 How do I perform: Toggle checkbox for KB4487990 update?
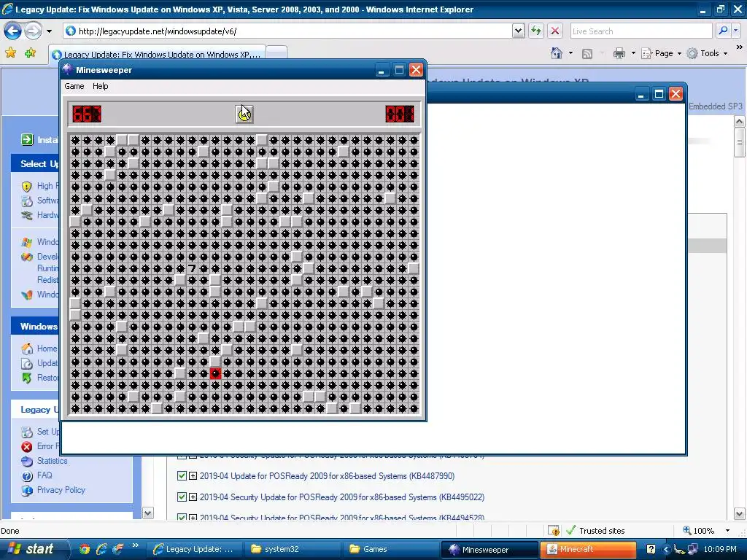point(182,475)
